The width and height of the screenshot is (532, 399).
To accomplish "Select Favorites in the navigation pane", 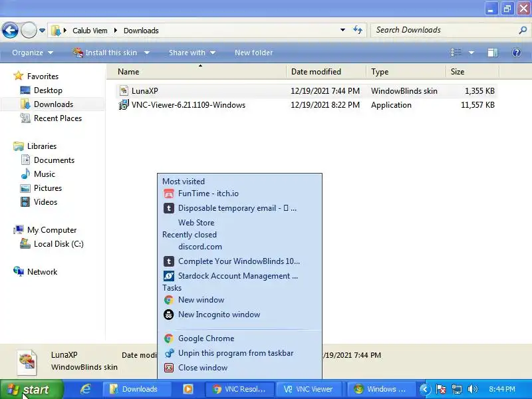I will 43,76.
